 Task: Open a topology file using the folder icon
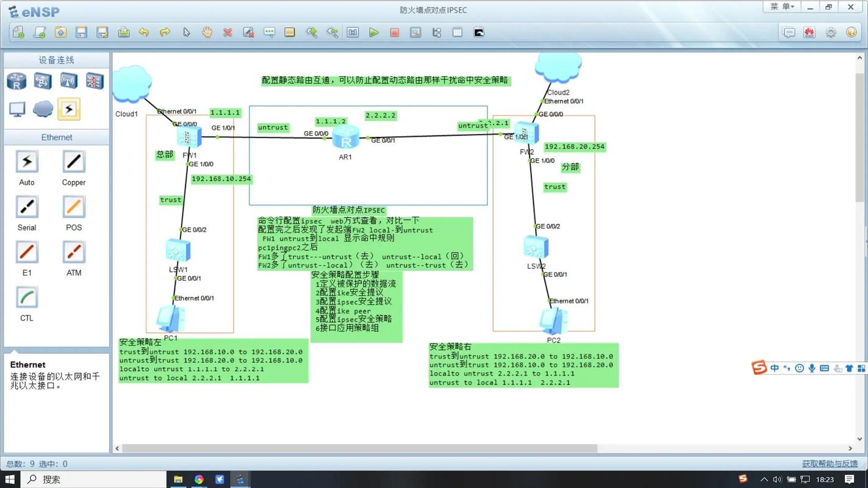click(60, 32)
